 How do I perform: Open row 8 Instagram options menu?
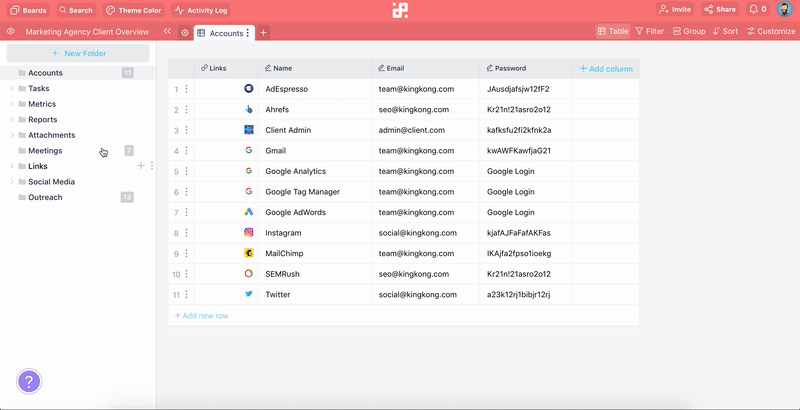tap(186, 233)
